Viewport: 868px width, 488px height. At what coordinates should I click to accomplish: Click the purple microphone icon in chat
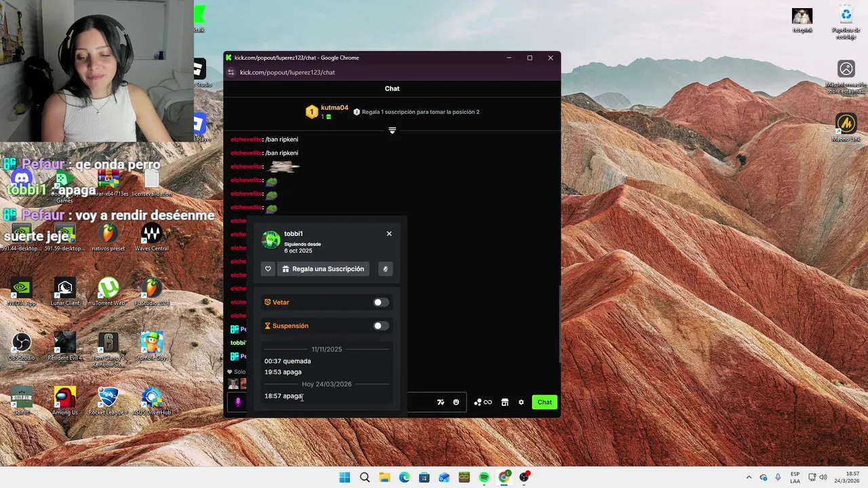tap(238, 402)
